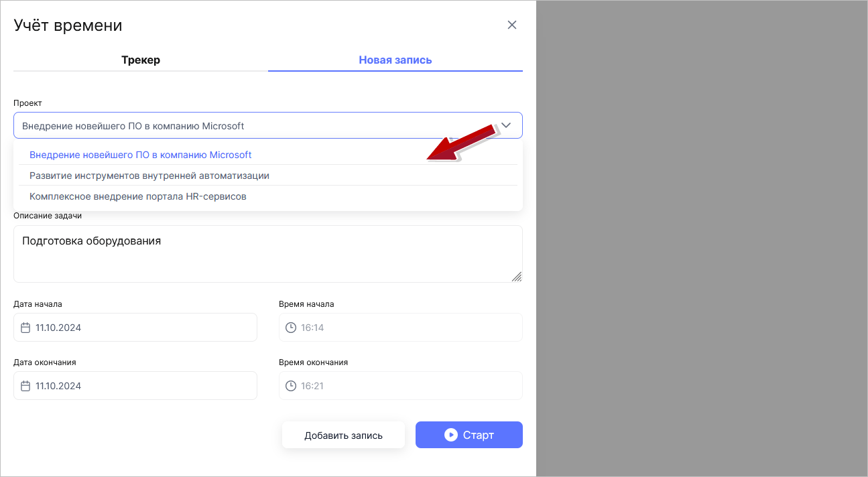Image resolution: width=868 pixels, height=477 pixels.
Task: Select Комплексное внедрение портала HR-сервисов option
Action: (x=137, y=196)
